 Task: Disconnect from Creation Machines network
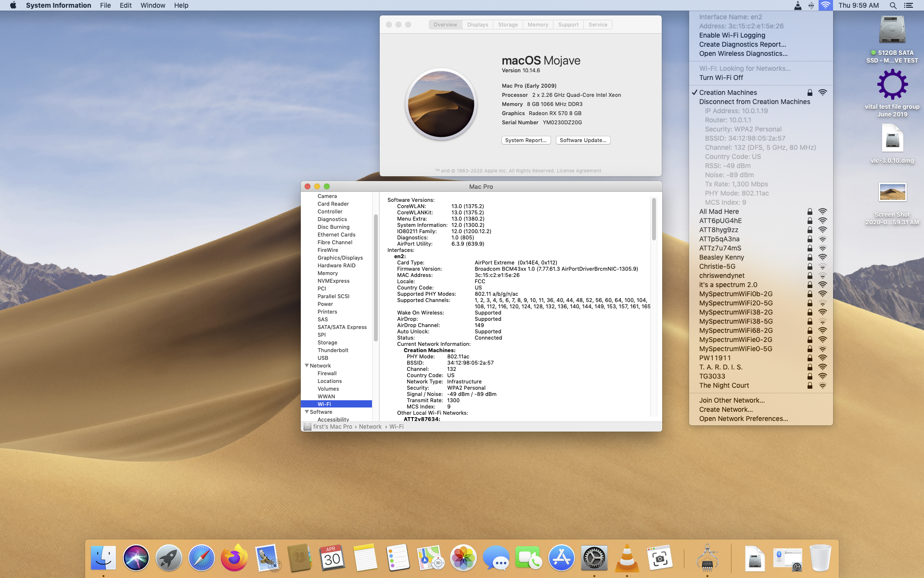click(x=754, y=102)
